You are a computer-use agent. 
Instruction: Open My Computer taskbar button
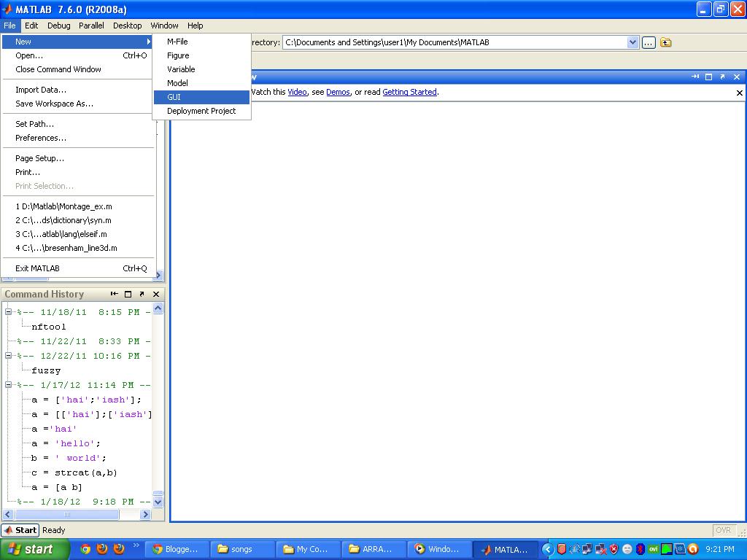point(307,549)
